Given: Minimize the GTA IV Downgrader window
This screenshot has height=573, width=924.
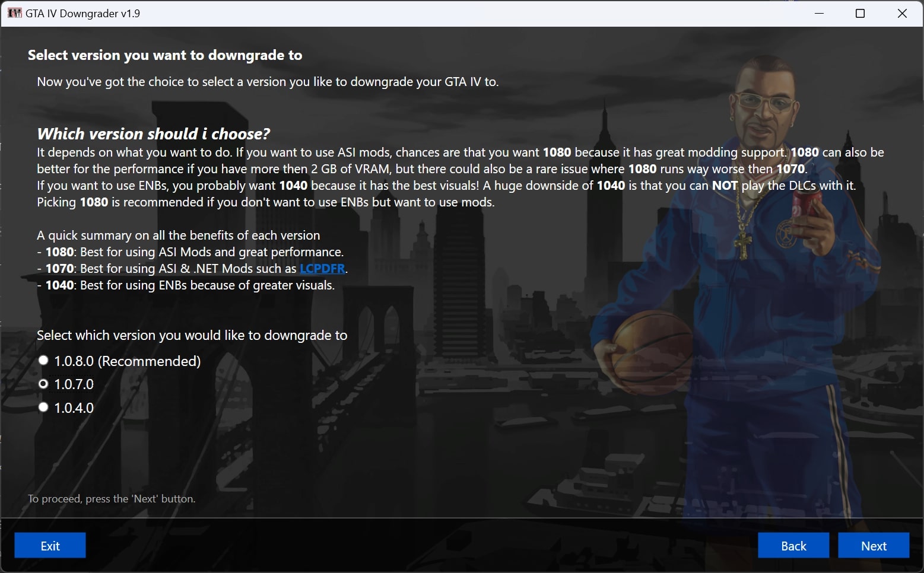Looking at the screenshot, I should [x=820, y=13].
